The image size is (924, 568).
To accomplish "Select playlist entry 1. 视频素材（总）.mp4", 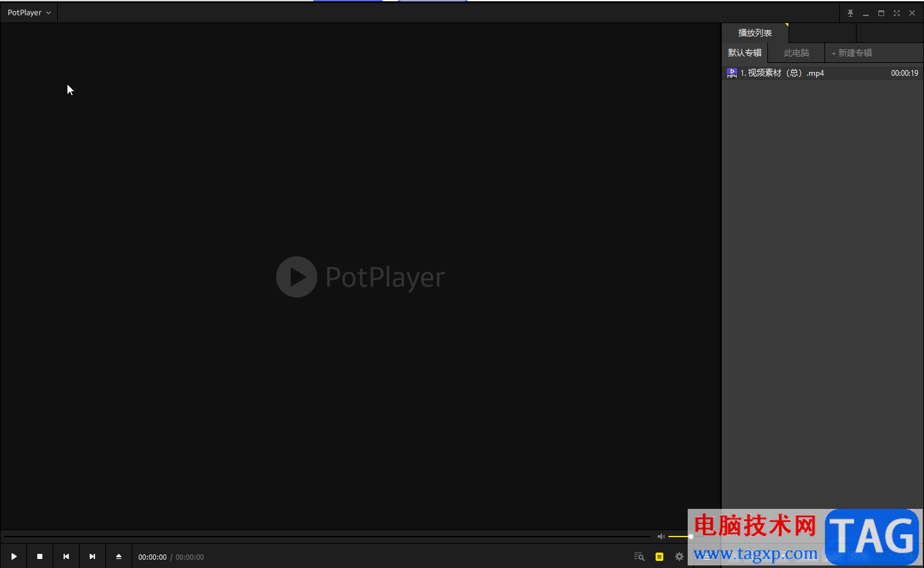I will coord(823,73).
